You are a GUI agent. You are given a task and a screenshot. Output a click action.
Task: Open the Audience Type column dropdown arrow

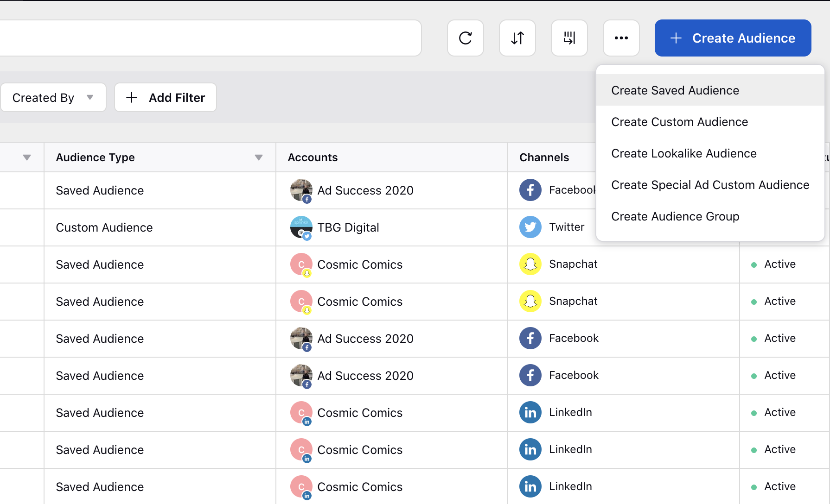[x=259, y=157]
